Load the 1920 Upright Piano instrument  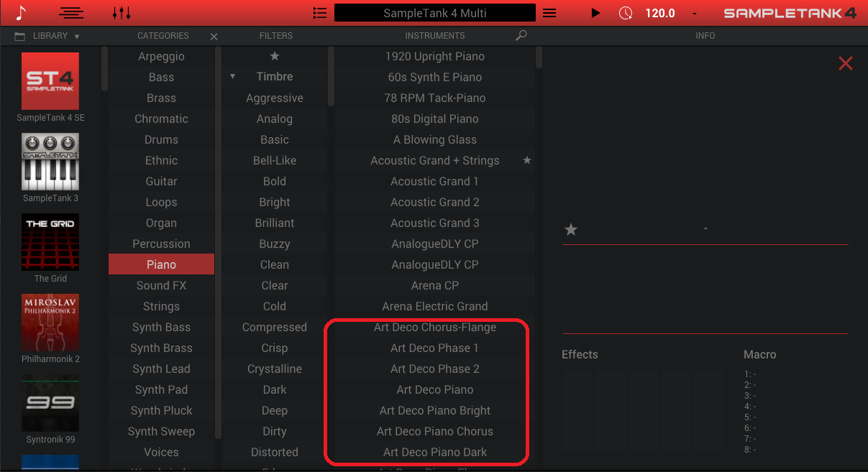point(435,56)
